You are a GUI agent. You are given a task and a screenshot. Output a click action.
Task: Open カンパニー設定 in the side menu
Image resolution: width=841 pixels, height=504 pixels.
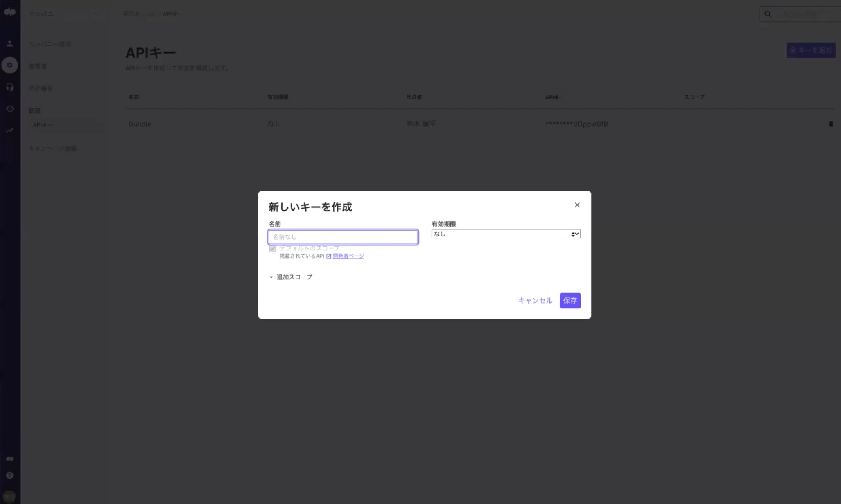[x=50, y=44]
